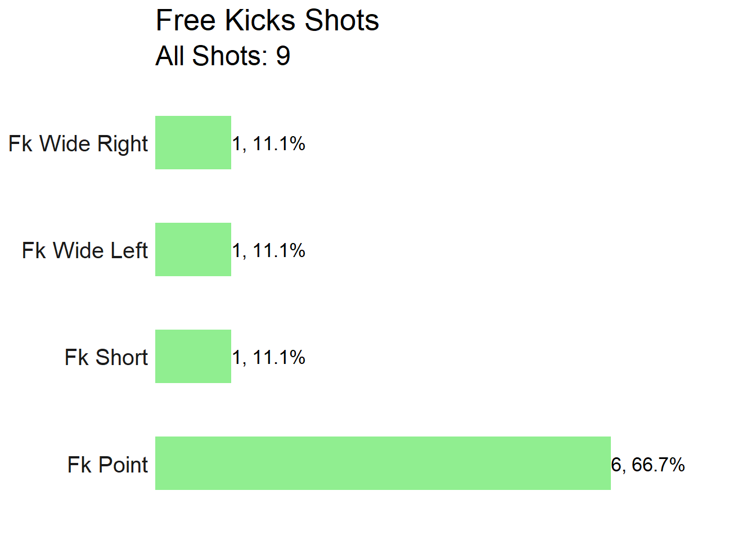756x540 pixels.
Task: Click the green Fk Wide Left bar
Action: 193,249
